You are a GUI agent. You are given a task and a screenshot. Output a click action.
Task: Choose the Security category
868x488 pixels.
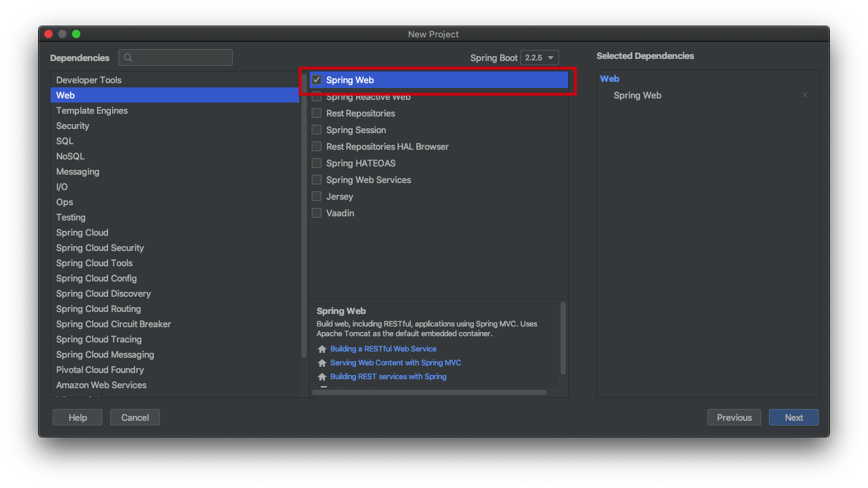click(175, 125)
